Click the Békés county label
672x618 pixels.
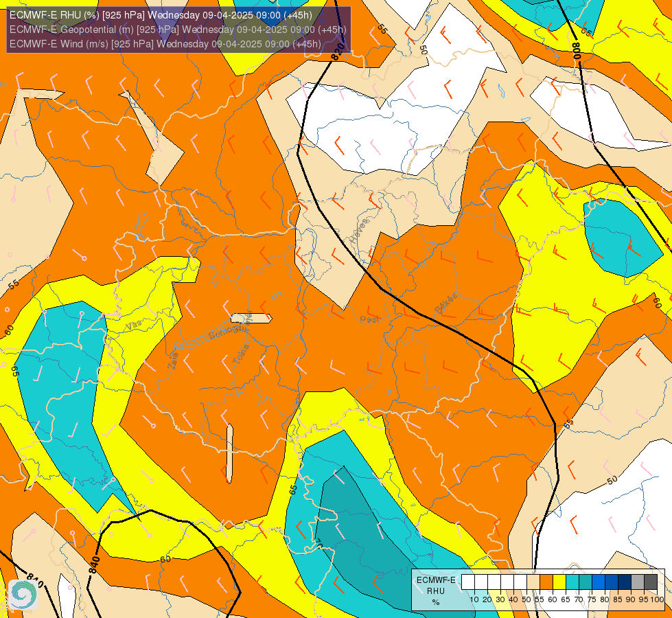point(445,303)
